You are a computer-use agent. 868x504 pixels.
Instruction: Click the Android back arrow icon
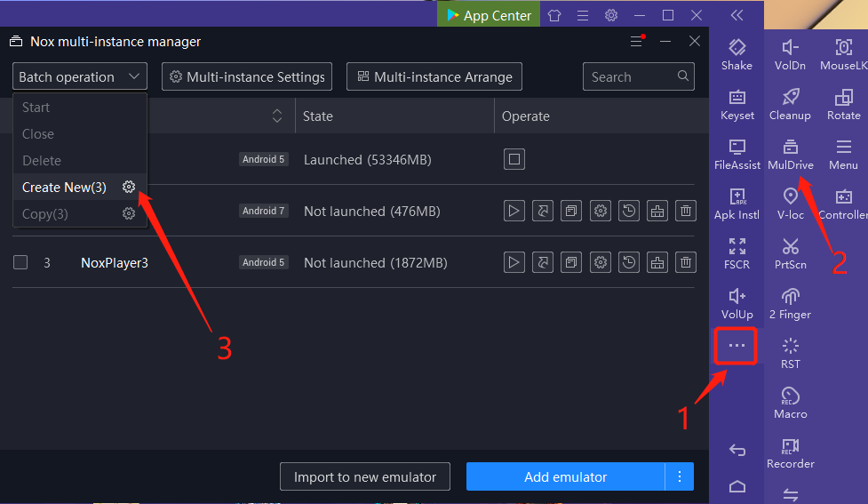(737, 451)
